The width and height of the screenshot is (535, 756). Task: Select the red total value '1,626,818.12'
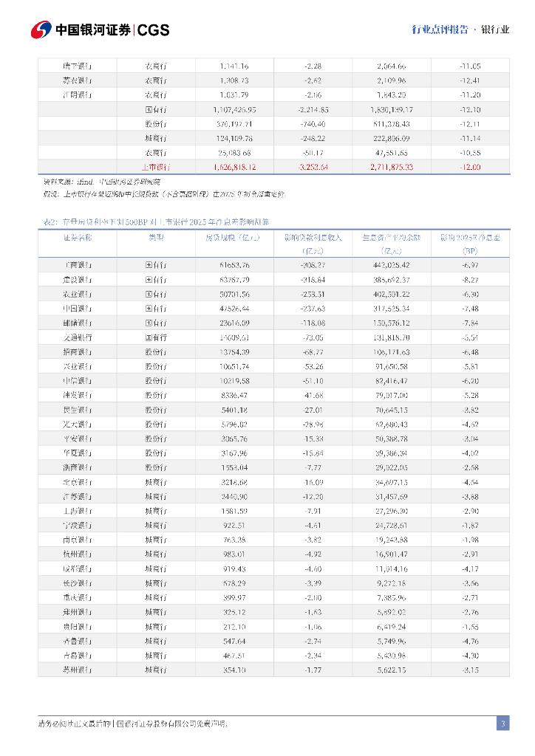click(234, 168)
